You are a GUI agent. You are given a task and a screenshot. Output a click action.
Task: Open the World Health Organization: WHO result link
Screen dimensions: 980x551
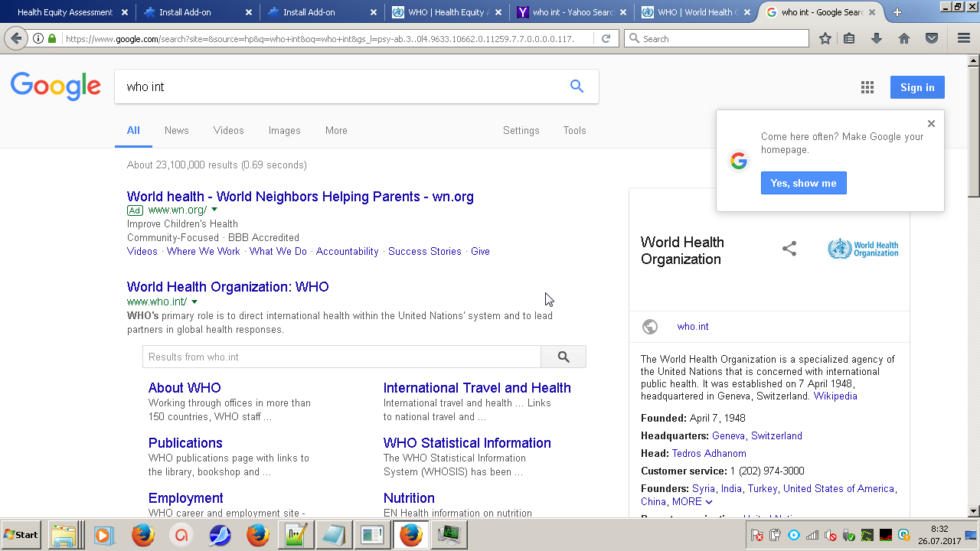227,287
